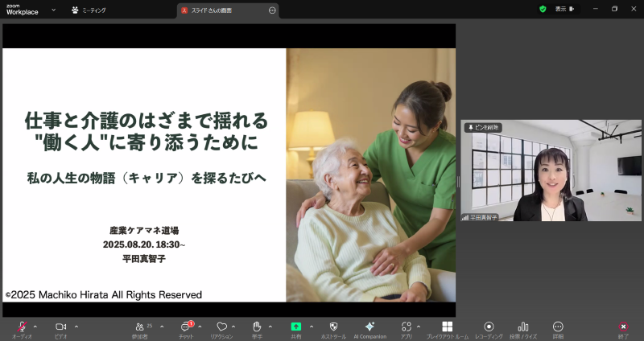
Task: Start recording the meeting
Action: coord(489,327)
